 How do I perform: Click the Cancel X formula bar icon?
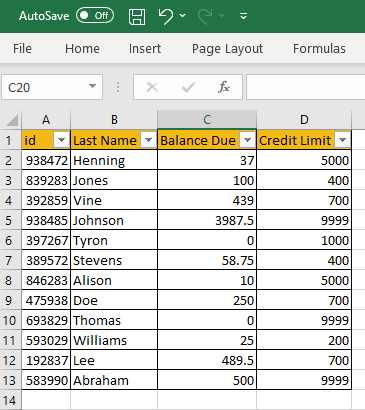tap(152, 87)
